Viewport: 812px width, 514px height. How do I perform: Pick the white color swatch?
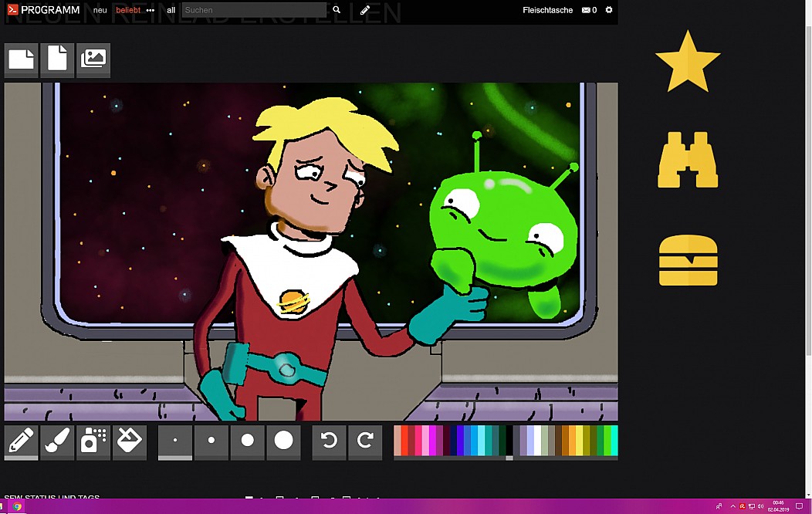(x=537, y=441)
